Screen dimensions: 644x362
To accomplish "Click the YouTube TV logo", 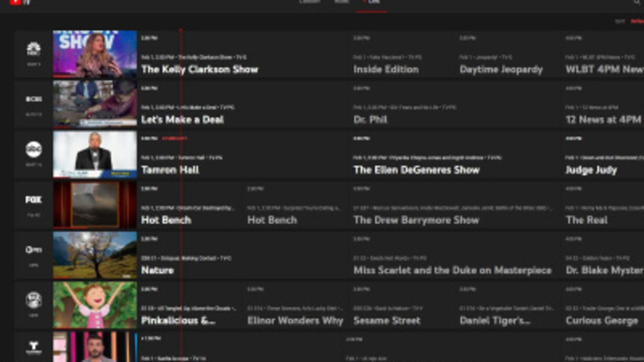I will [20, 3].
